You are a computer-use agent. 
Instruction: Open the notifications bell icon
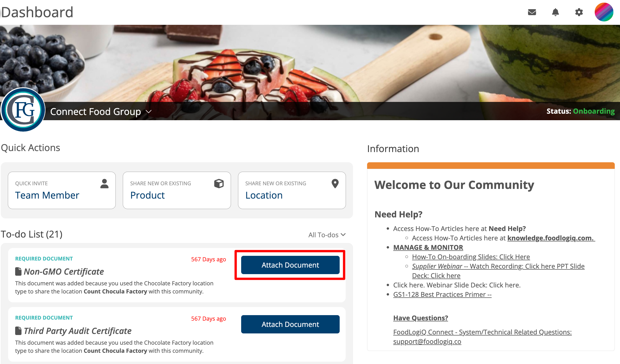(x=555, y=12)
